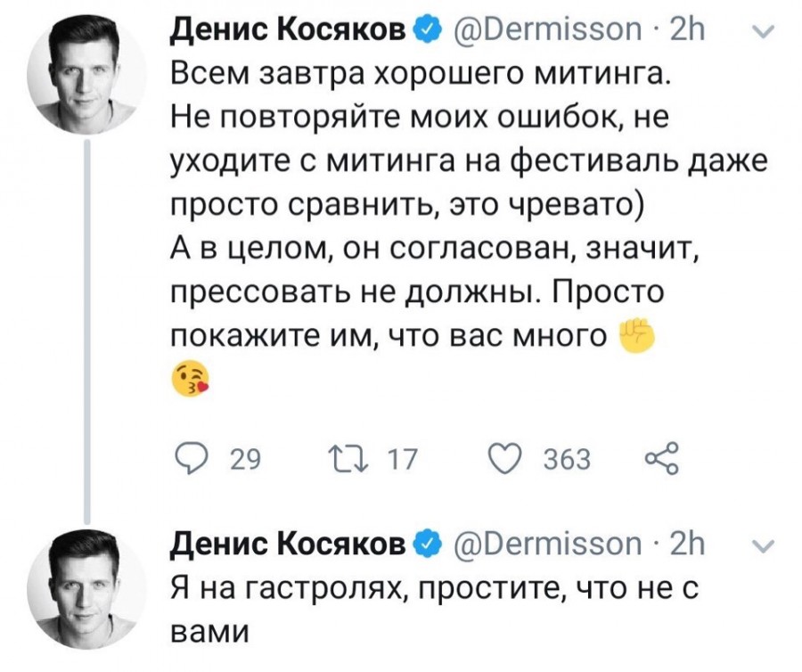The height and width of the screenshot is (672, 802).
Task: Like the first tweet with heart icon
Action: (505, 459)
